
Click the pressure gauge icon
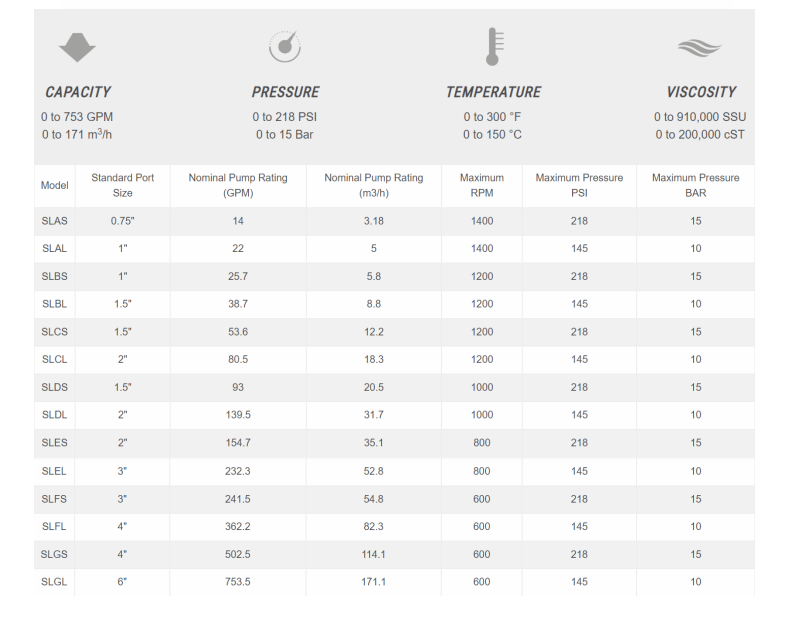(285, 46)
